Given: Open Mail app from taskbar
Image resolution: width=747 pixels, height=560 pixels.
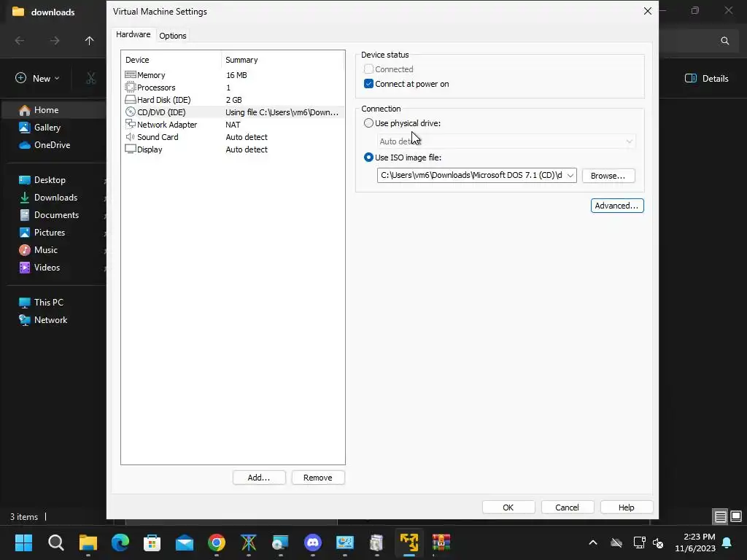Looking at the screenshot, I should tap(185, 542).
